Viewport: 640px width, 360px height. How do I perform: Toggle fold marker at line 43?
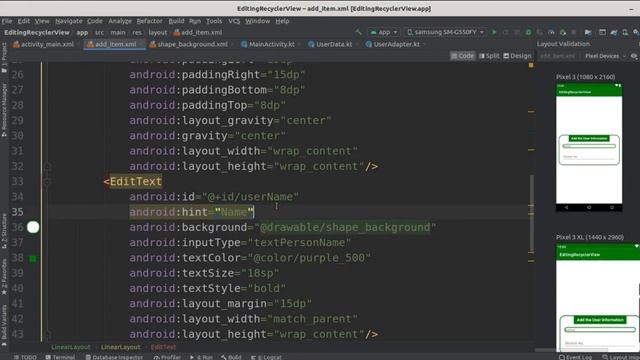pyautogui.click(x=47, y=334)
